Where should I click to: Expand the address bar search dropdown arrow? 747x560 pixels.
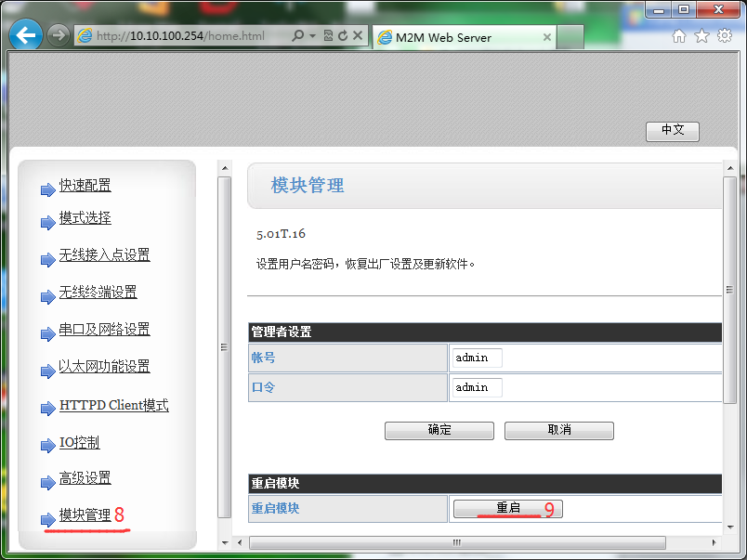pyautogui.click(x=313, y=36)
